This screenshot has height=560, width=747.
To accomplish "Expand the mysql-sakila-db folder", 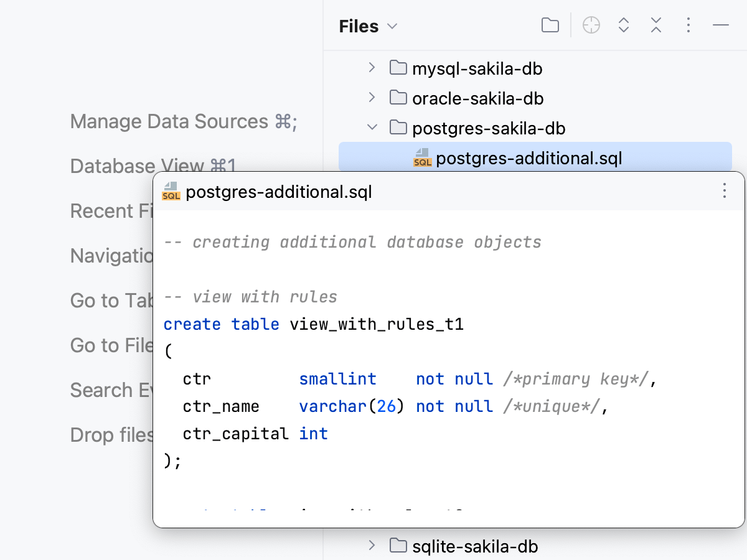I will (x=372, y=68).
